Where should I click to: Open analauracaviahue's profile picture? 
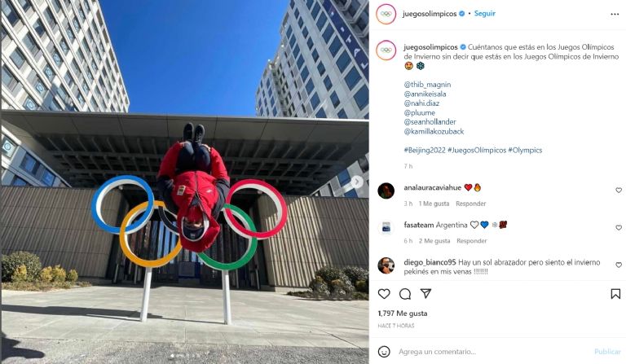tap(386, 191)
